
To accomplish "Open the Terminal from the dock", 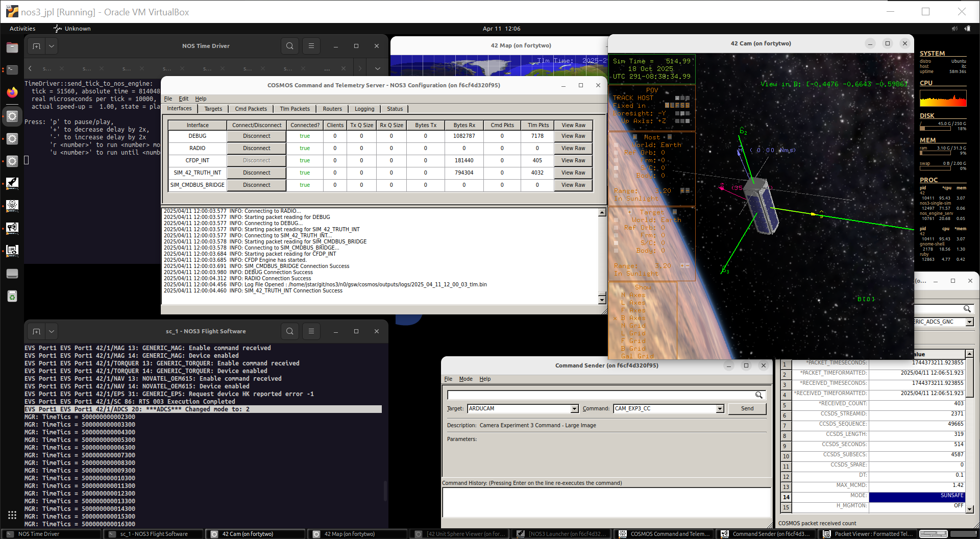I will click(x=12, y=69).
